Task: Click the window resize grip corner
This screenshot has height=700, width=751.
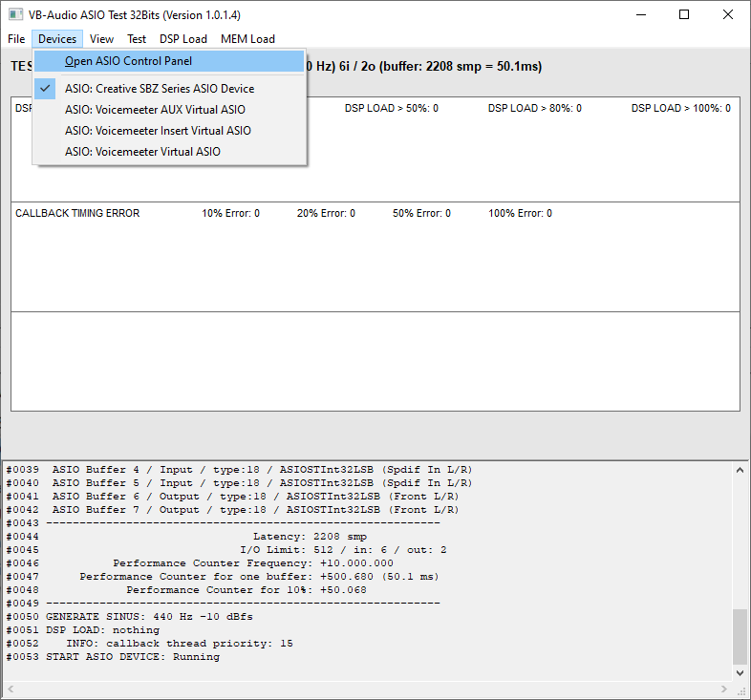Action: tap(741, 690)
